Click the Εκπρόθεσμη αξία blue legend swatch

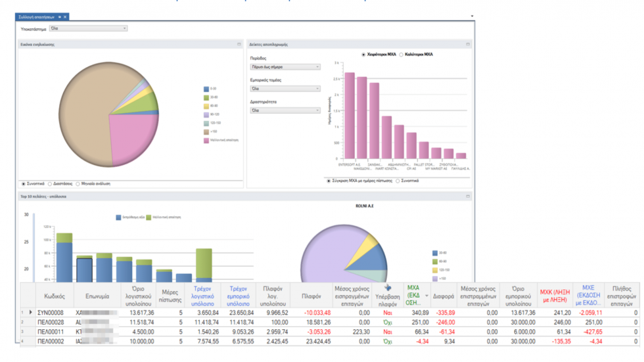pyautogui.click(x=118, y=217)
